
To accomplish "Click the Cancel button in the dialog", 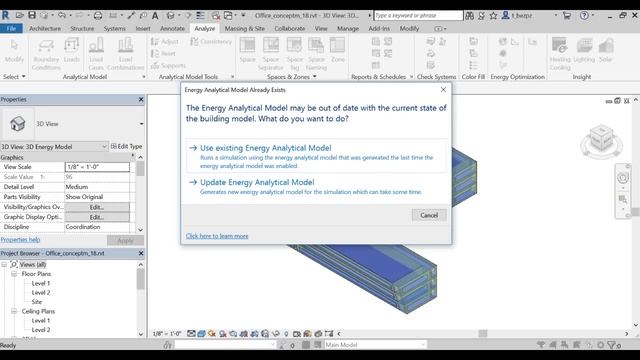I will [429, 215].
